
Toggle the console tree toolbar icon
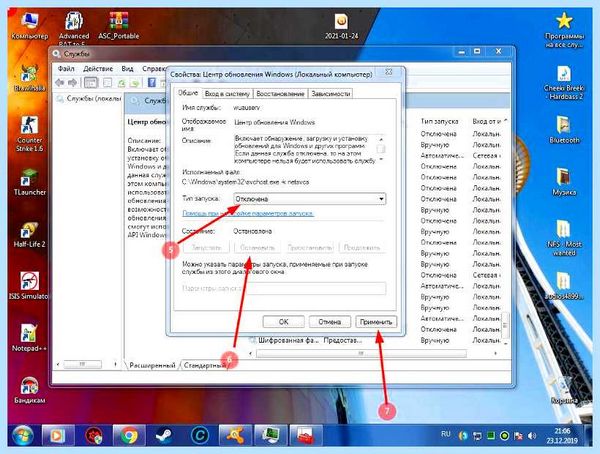91,82
